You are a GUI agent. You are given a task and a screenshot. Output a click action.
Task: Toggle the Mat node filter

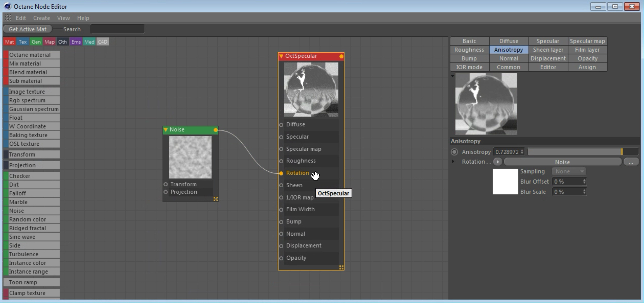pos(10,42)
